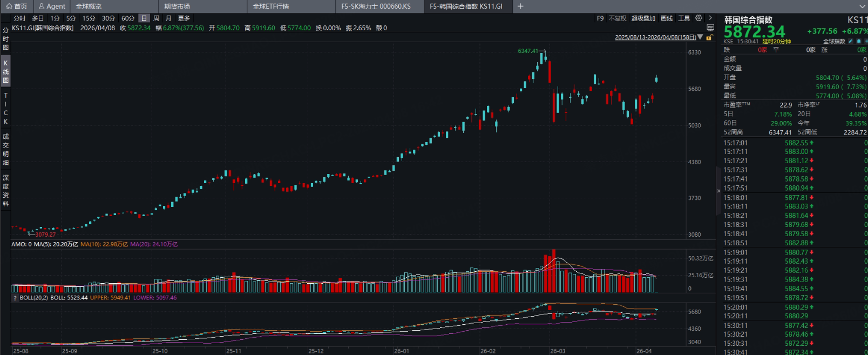Image resolution: width=868 pixels, height=355 pixels.
Task: Click the KS11.GI[韩国综合指数] chart title
Action: (x=43, y=28)
